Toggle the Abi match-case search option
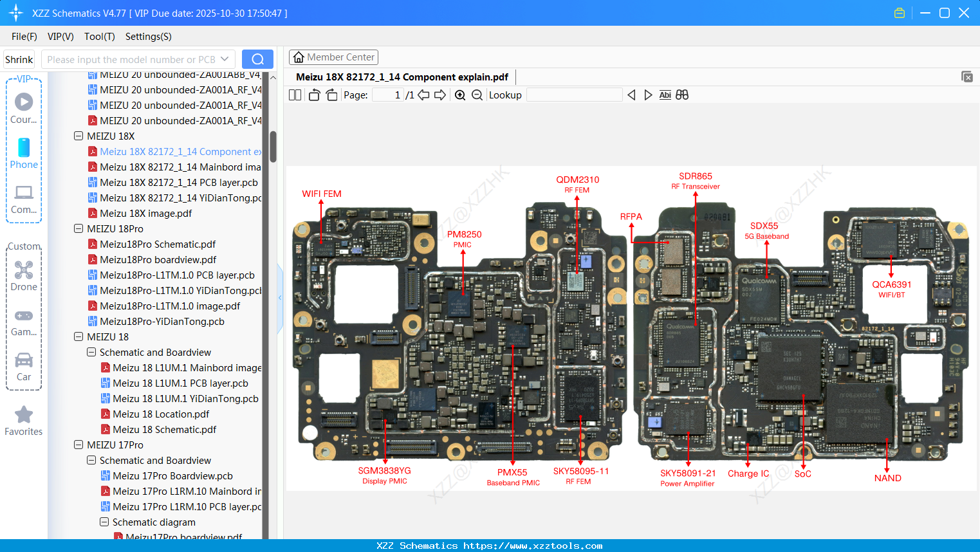980x552 pixels. (665, 95)
